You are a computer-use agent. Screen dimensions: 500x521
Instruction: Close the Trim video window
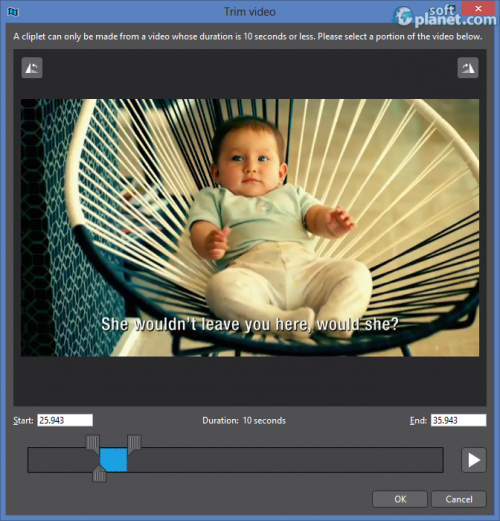pyautogui.click(x=478, y=9)
